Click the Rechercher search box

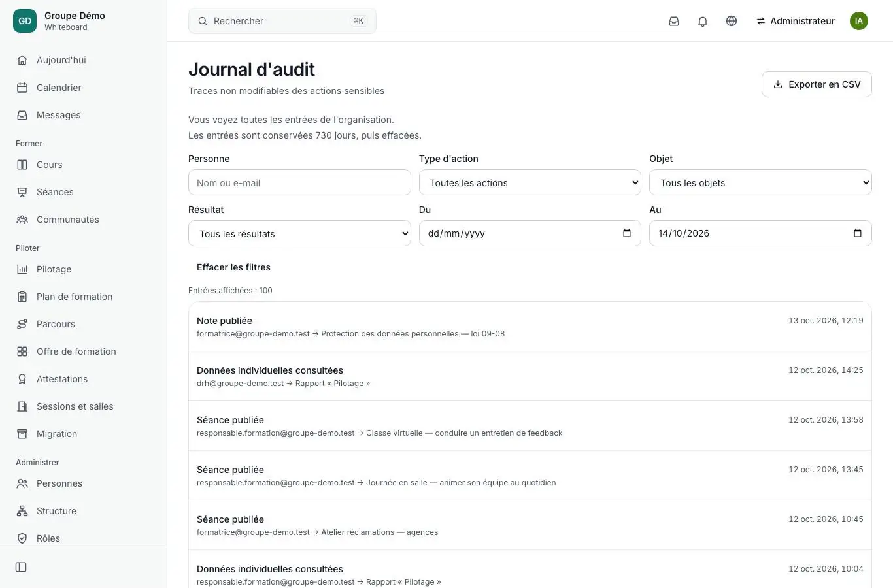click(x=282, y=21)
